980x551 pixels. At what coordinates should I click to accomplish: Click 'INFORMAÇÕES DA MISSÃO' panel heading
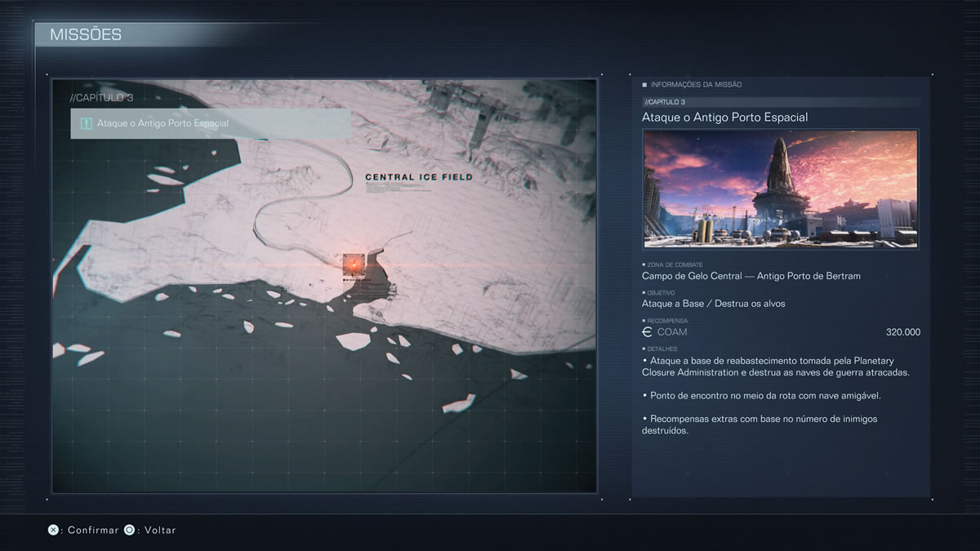click(696, 85)
